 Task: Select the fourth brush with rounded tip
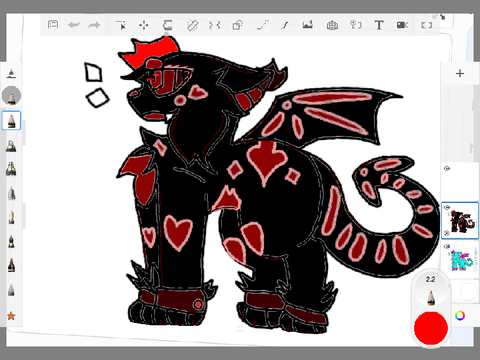pyautogui.click(x=11, y=146)
